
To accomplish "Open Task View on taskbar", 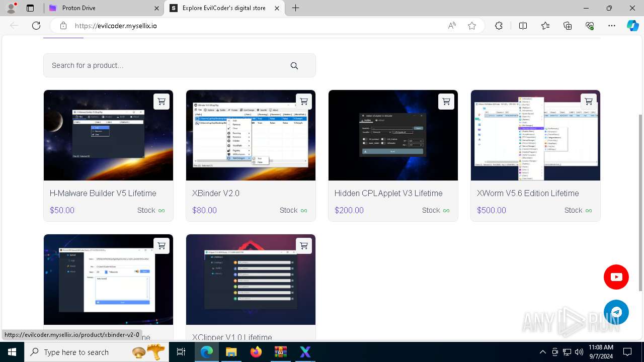I will (x=182, y=352).
